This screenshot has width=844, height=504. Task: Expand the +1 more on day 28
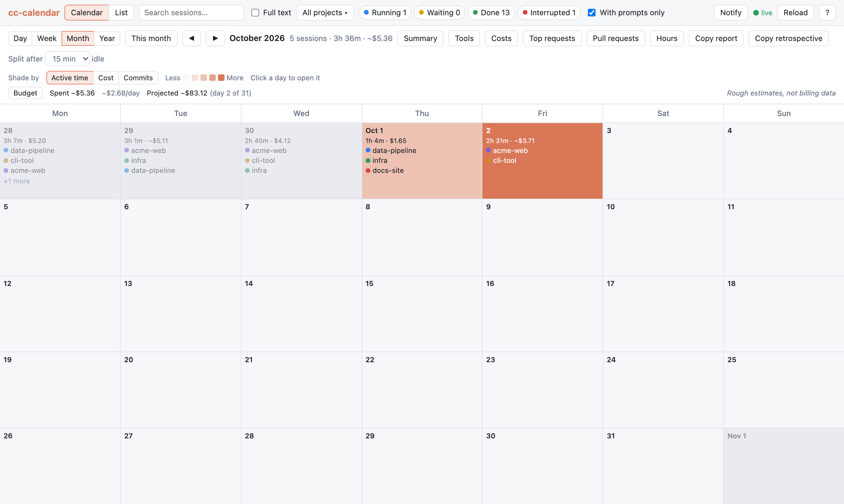coord(17,181)
